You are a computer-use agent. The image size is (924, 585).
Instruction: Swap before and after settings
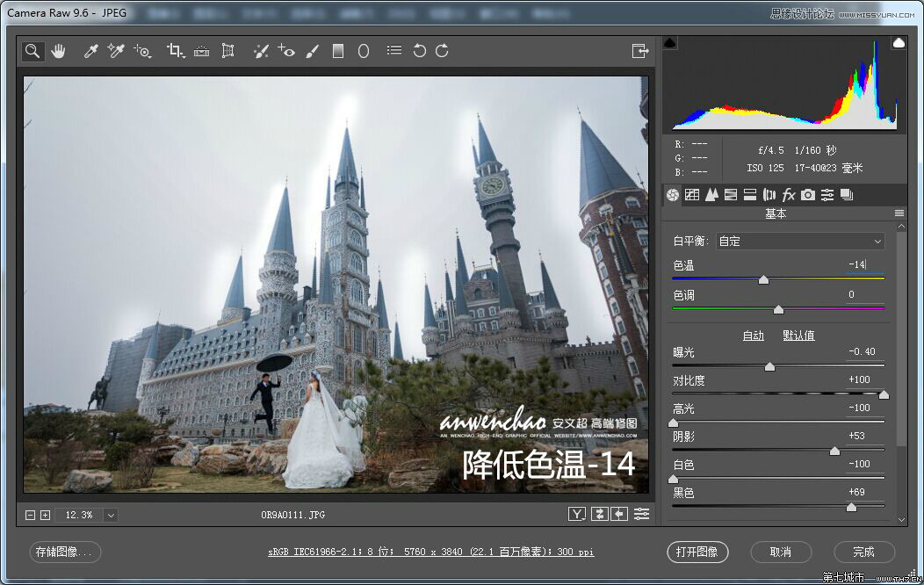(599, 515)
